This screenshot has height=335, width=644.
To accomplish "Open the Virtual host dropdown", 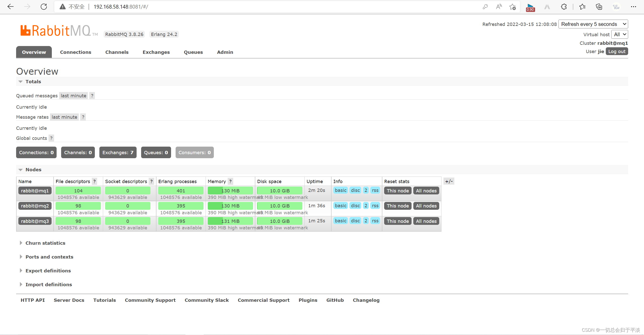I will tap(619, 34).
